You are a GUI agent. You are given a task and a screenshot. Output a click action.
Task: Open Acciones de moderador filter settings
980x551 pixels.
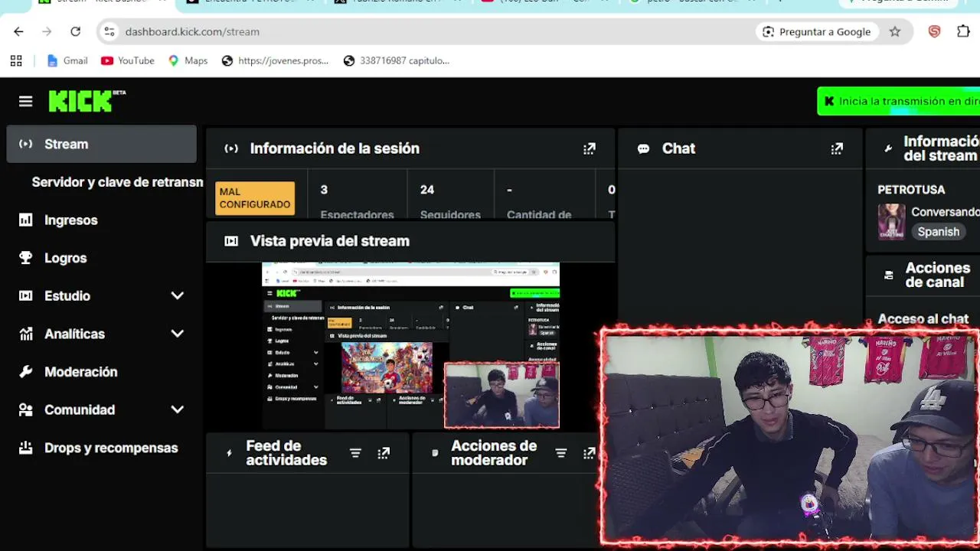coord(560,453)
